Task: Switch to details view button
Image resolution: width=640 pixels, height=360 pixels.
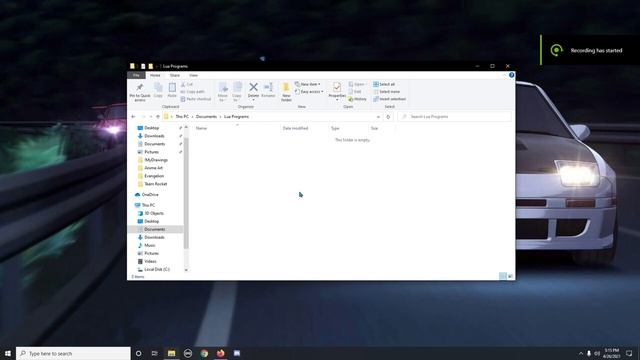Action: [503, 276]
